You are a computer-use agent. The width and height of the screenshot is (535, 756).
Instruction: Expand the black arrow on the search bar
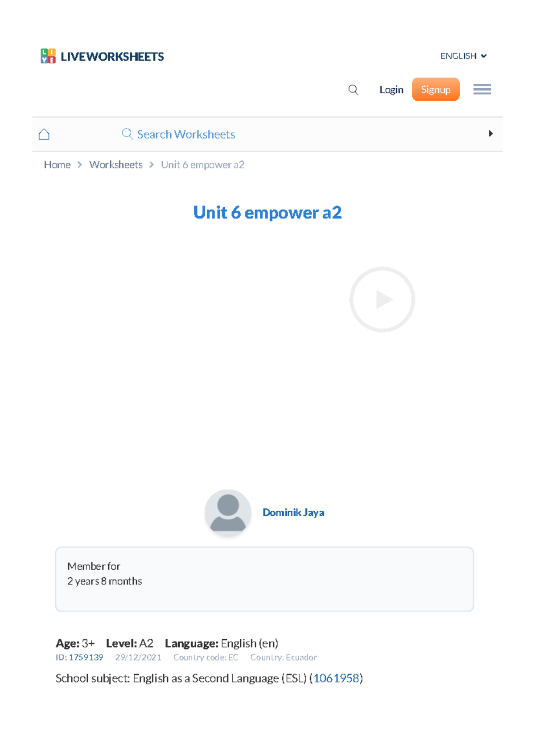[490, 134]
